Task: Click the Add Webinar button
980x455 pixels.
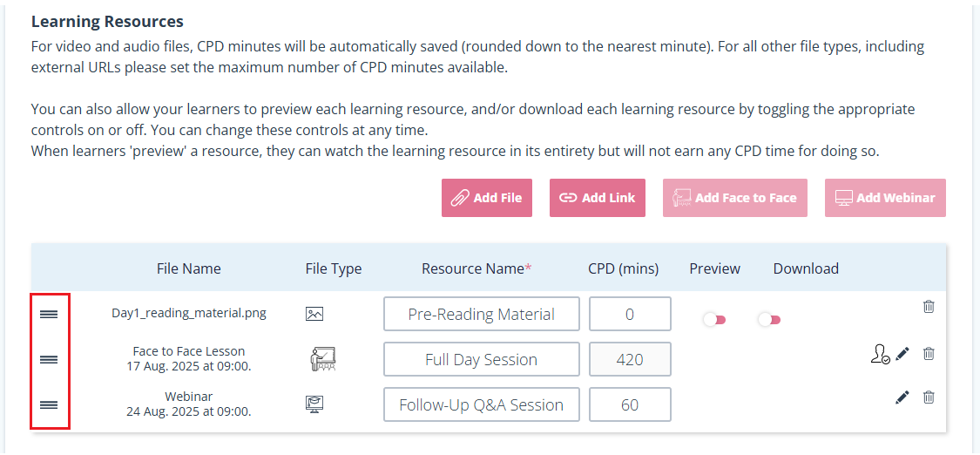Action: coord(885,198)
